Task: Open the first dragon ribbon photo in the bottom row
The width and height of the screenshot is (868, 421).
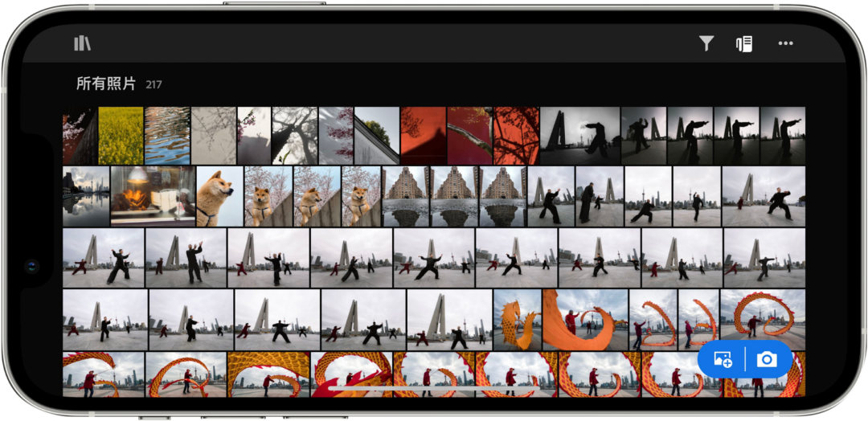Action: click(x=104, y=374)
